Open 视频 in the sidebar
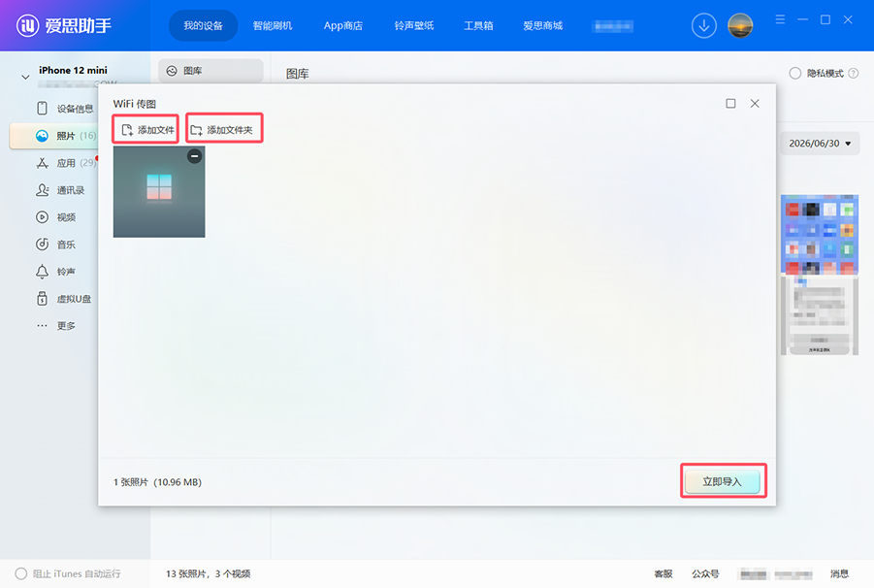This screenshot has height=588, width=874. coord(55,217)
